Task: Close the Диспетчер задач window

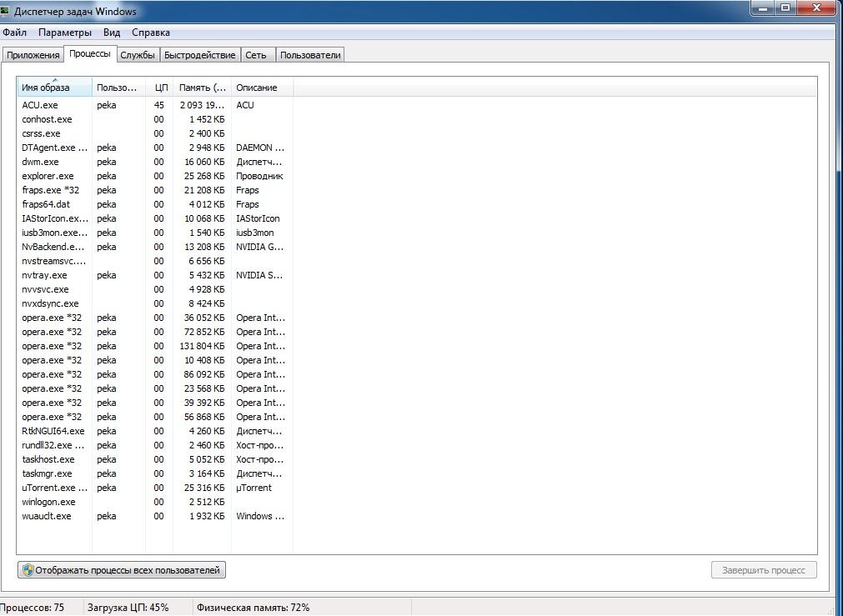Action: pos(816,8)
